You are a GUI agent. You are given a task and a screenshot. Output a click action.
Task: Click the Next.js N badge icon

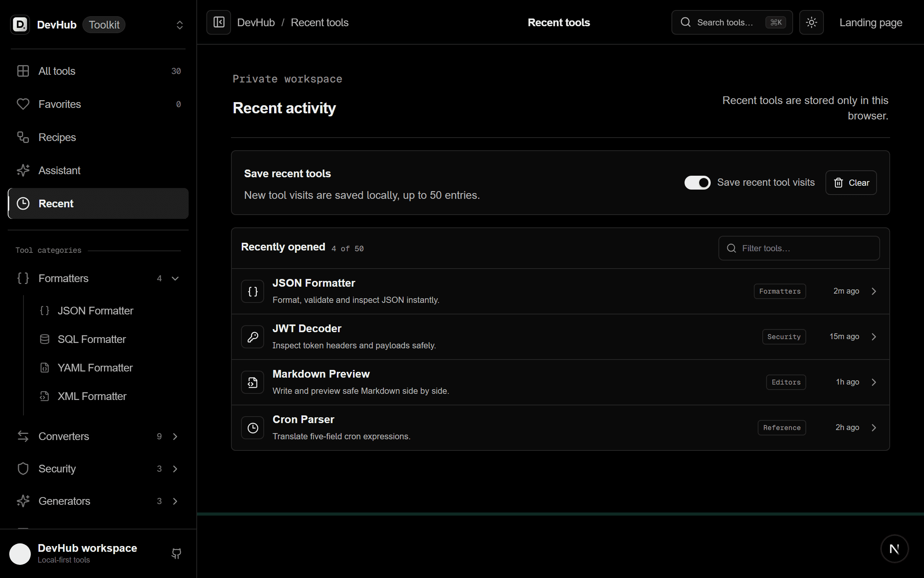[894, 549]
